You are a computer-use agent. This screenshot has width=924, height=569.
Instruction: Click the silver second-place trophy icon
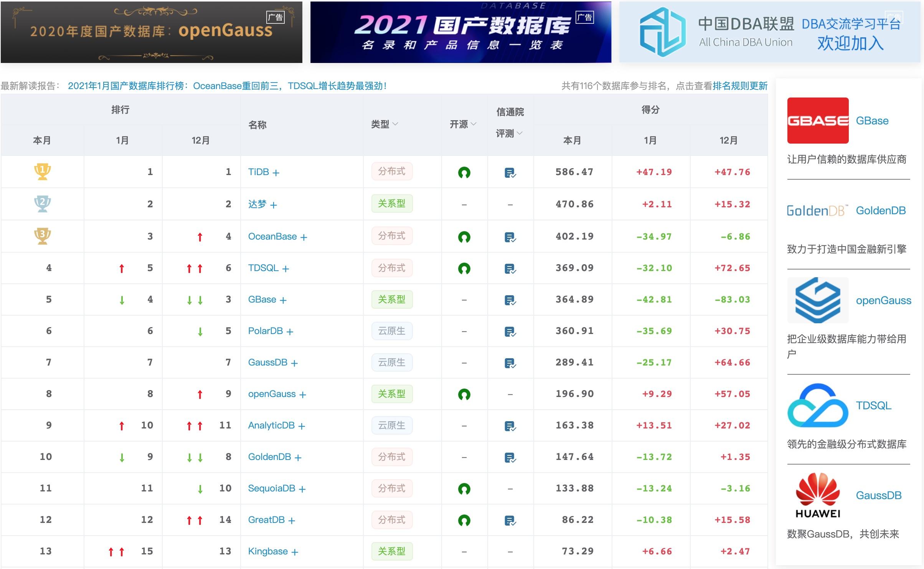pyautogui.click(x=42, y=203)
